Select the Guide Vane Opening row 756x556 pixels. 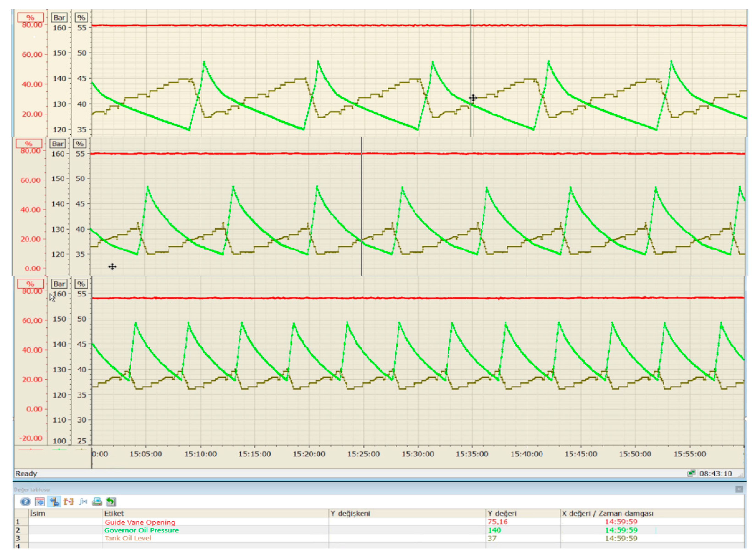pyautogui.click(x=140, y=522)
